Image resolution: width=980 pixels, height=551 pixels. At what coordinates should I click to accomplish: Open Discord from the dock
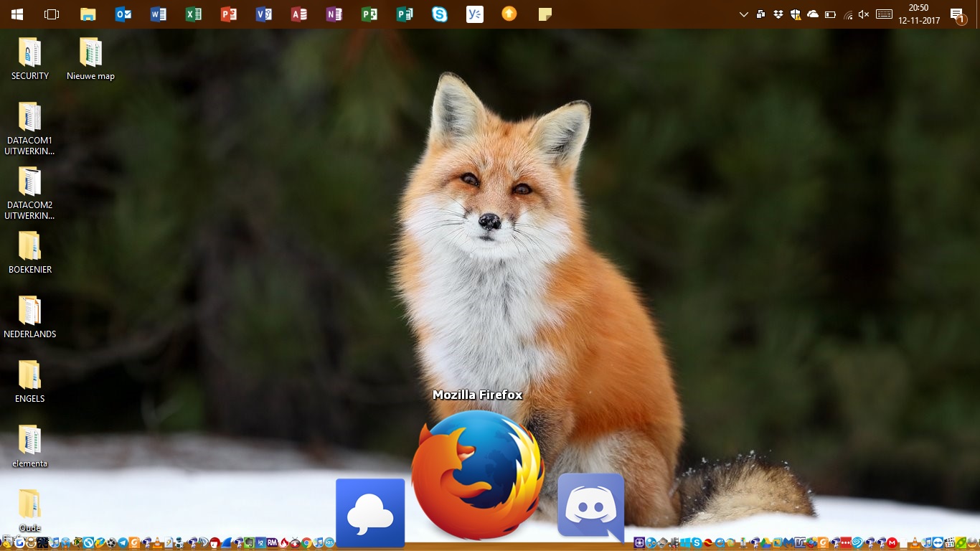click(x=590, y=507)
